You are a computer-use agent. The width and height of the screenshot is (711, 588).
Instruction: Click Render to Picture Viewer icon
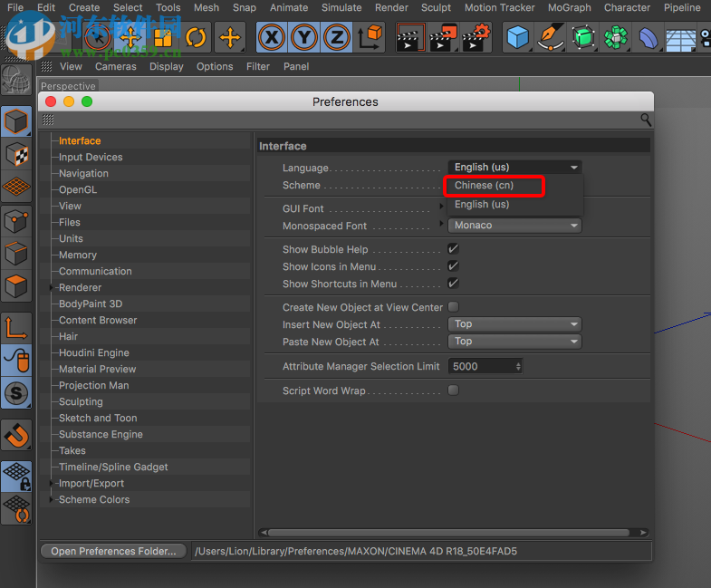[443, 37]
